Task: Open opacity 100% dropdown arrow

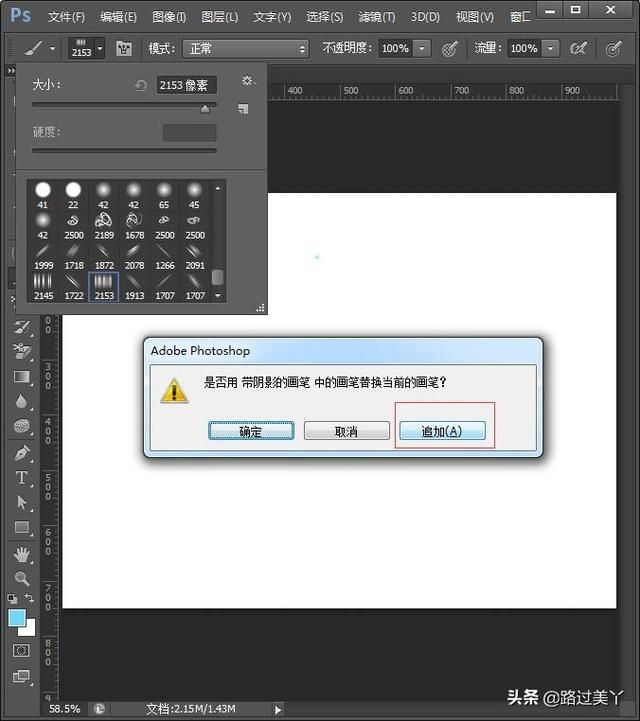Action: [422, 48]
